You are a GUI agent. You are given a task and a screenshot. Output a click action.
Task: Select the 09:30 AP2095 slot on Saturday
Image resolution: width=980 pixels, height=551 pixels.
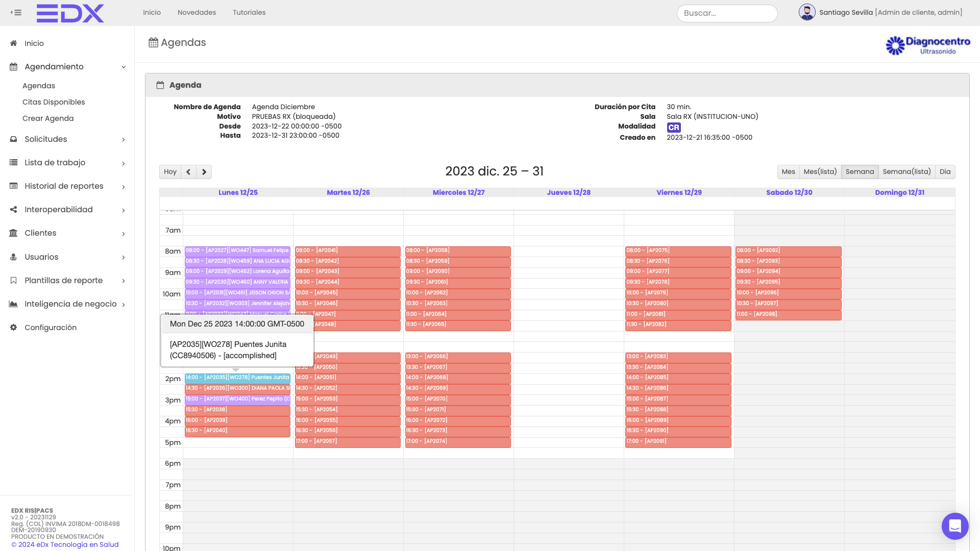[x=789, y=283]
